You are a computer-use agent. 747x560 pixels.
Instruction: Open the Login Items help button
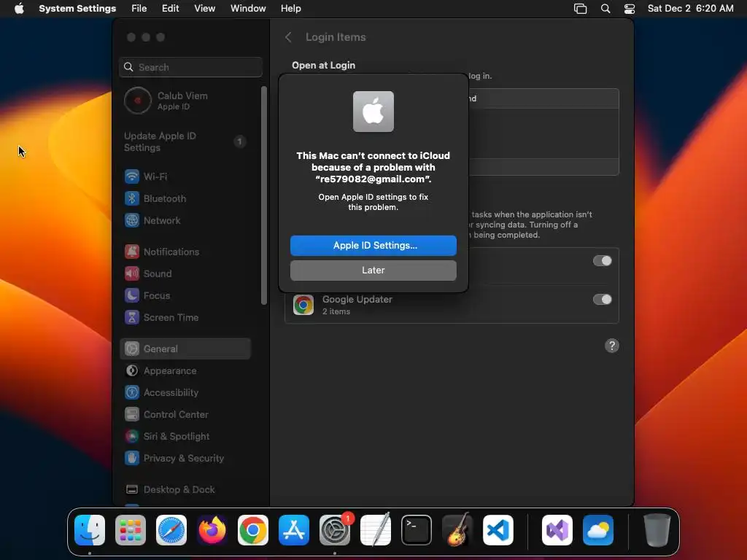point(612,346)
